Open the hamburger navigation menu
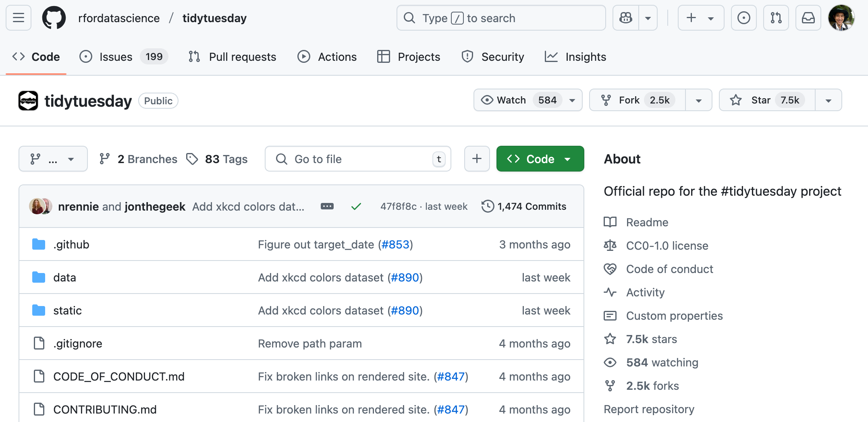This screenshot has width=868, height=422. coord(19,18)
